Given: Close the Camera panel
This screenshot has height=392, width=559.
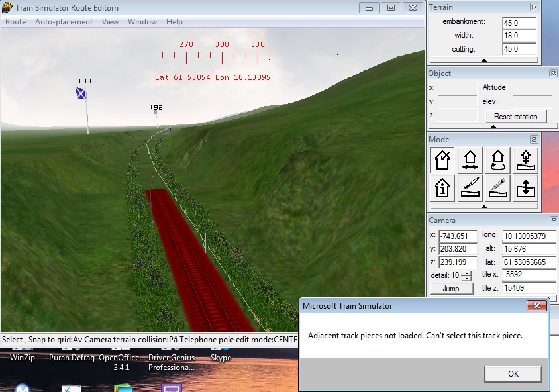Looking at the screenshot, I should (x=553, y=220).
